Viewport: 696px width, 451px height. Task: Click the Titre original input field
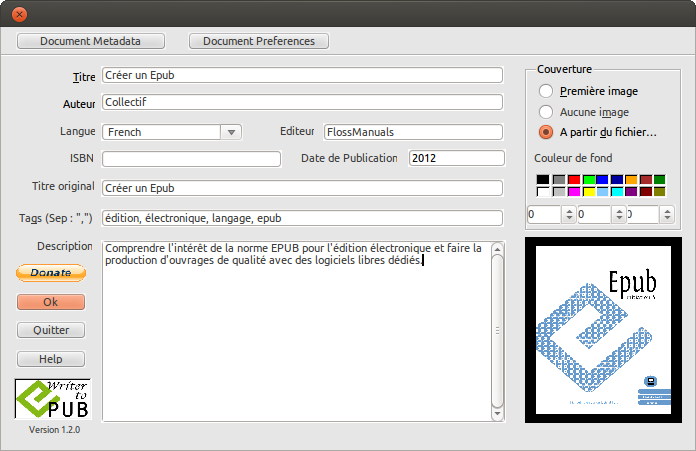click(302, 188)
